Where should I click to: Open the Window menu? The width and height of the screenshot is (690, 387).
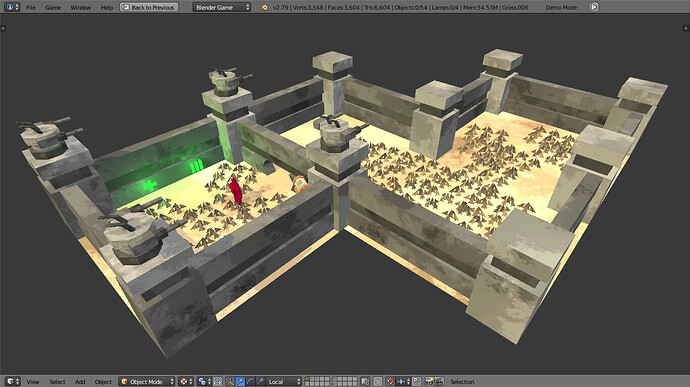click(81, 7)
